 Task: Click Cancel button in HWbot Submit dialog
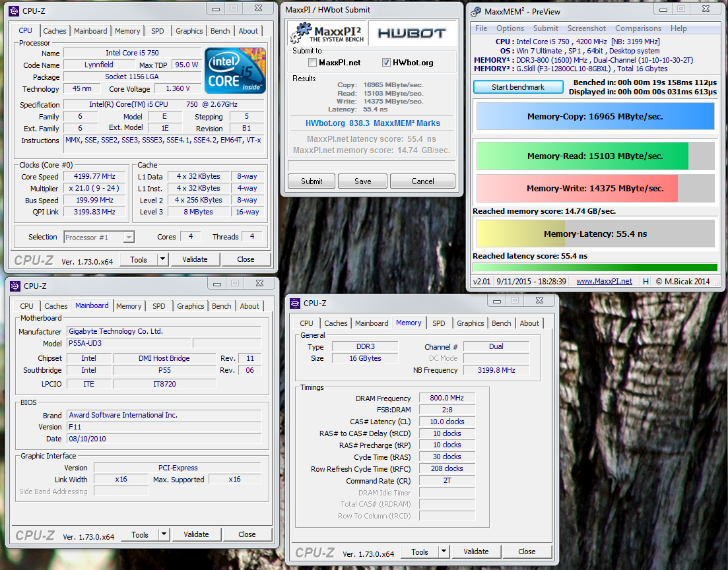tap(423, 181)
